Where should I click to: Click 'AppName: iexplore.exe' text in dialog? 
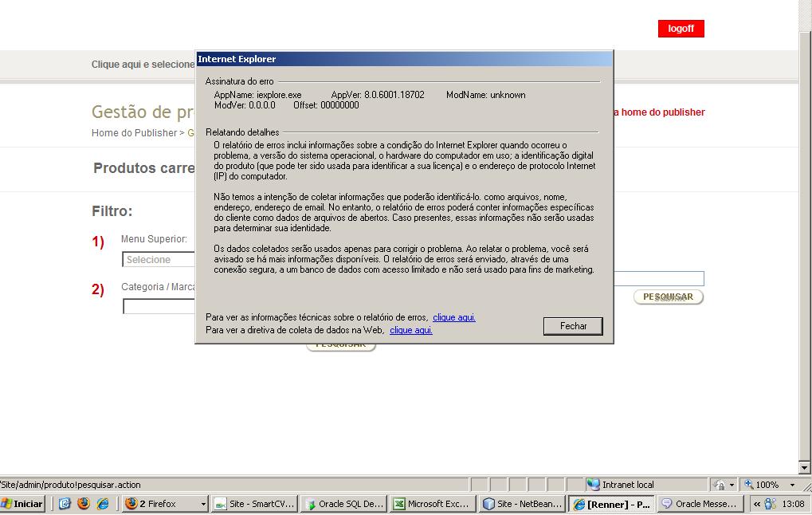click(258, 95)
